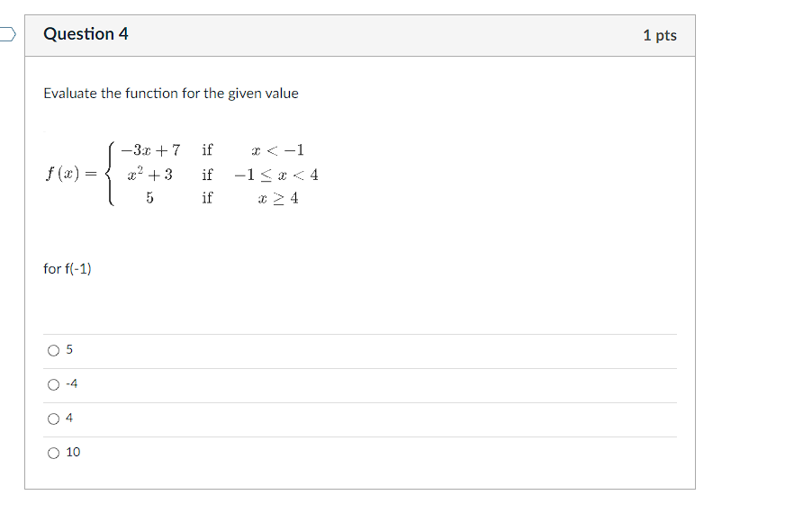Select the radio button for answer 4
Screen dimensions: 812x522
(53, 418)
